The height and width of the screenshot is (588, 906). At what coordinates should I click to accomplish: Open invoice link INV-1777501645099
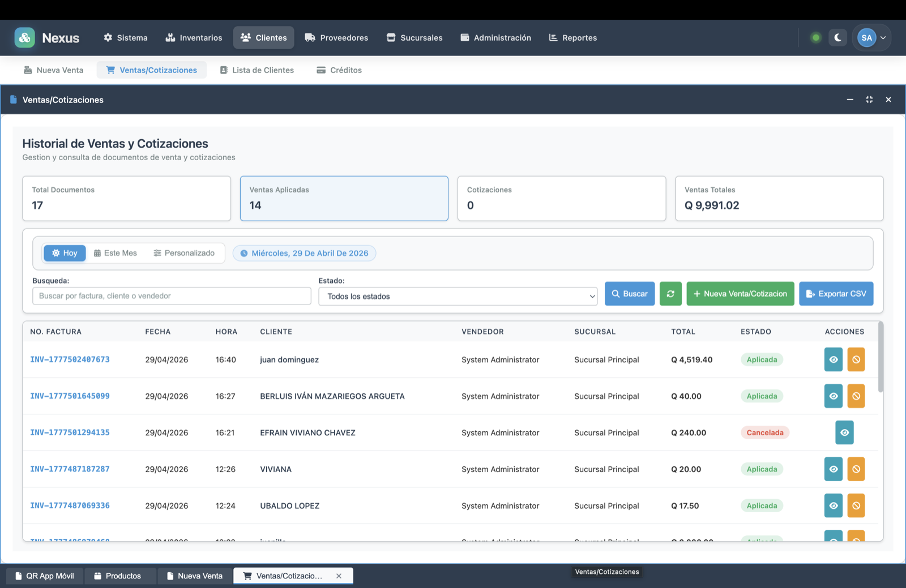70,396
